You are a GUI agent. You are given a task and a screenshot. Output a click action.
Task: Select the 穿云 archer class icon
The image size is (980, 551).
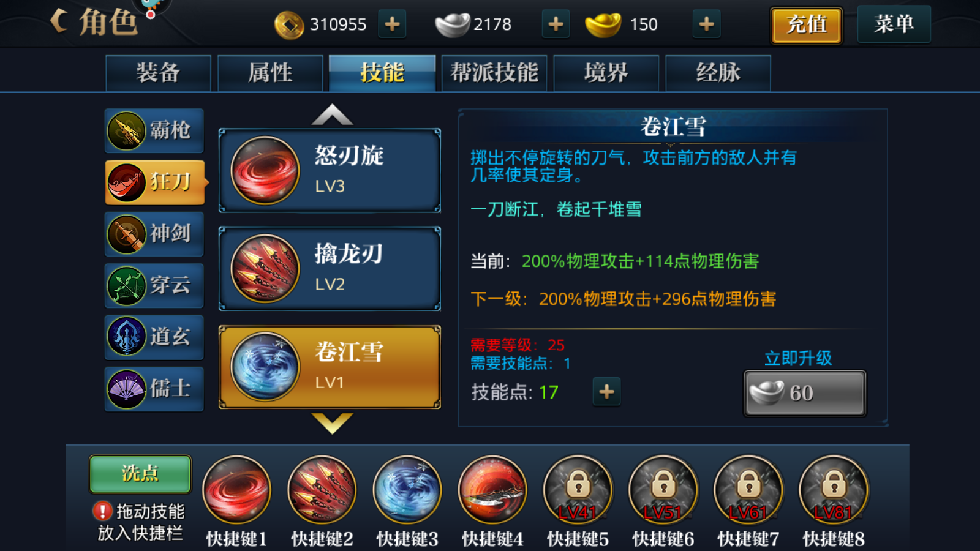(x=126, y=285)
